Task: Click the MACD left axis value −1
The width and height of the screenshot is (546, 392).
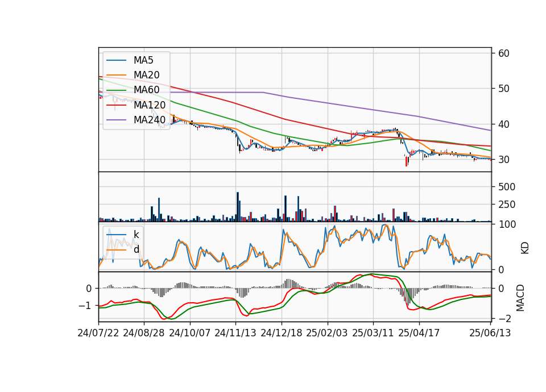Action: coord(86,306)
